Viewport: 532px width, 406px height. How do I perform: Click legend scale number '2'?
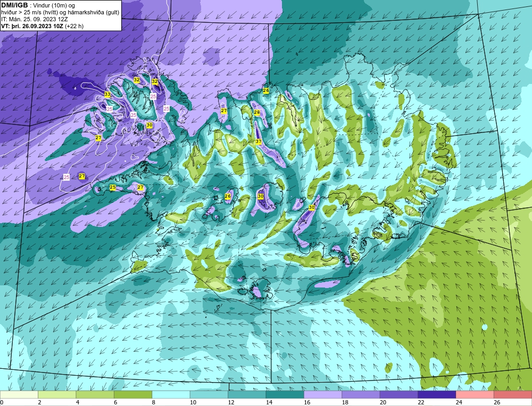click(x=40, y=402)
